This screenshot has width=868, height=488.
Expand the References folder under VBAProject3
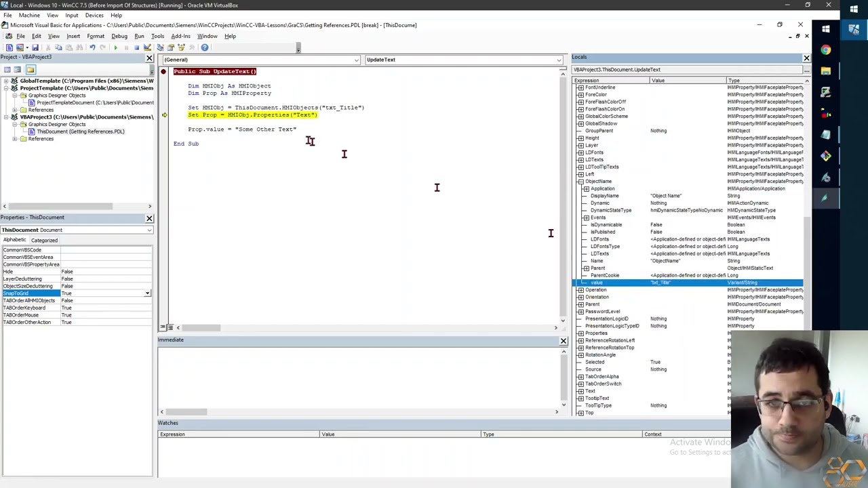coord(15,139)
